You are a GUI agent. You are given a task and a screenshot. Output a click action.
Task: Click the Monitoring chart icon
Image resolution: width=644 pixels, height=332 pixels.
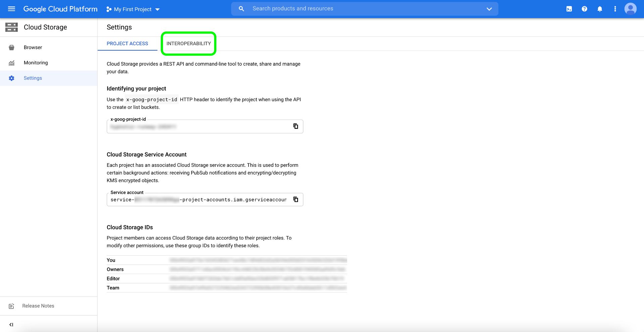11,63
